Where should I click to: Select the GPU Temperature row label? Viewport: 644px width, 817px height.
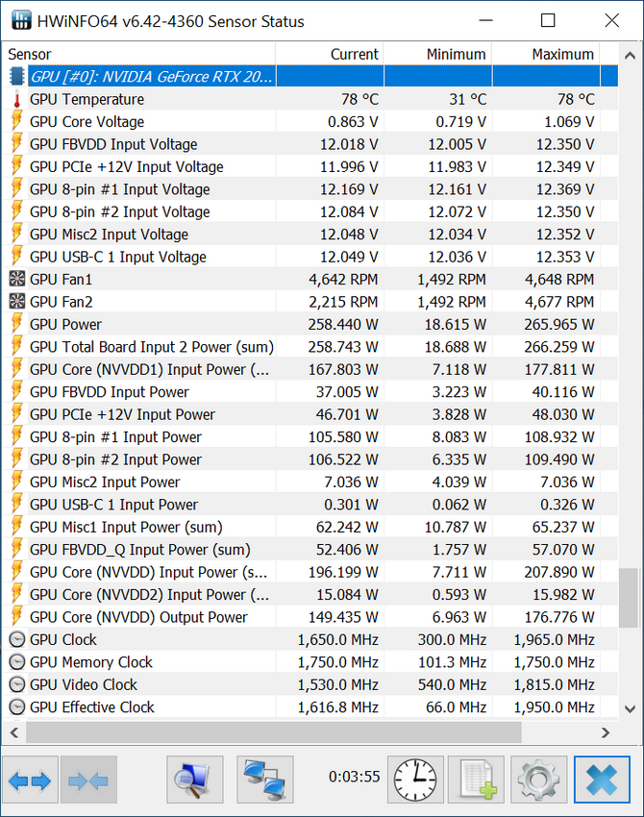tap(87, 99)
